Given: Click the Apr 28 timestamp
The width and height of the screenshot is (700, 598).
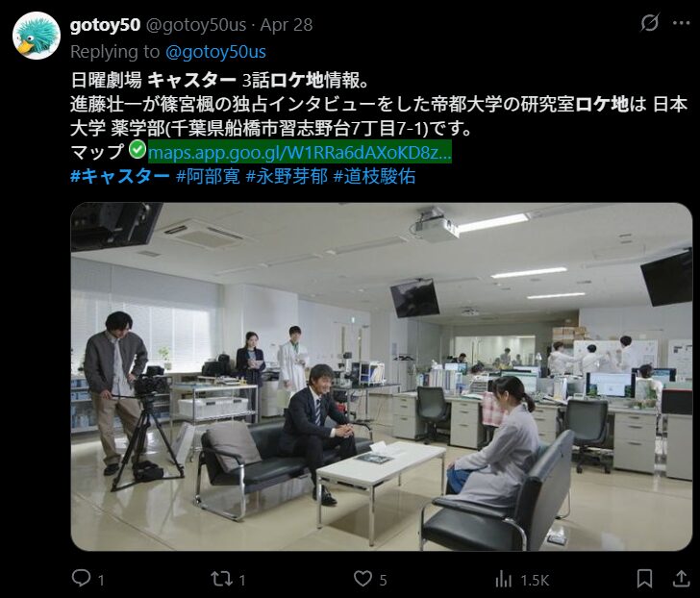Looking at the screenshot, I should 287,25.
